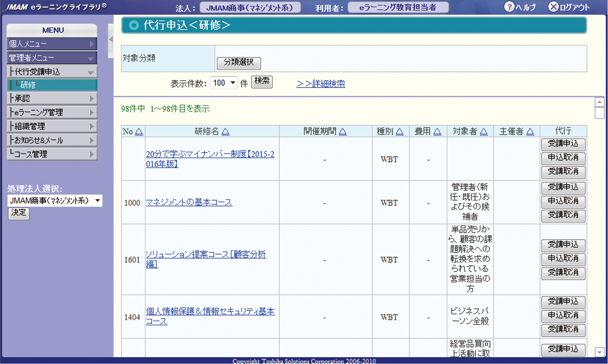Image resolution: width=608 pixels, height=364 pixels.
Task: Click the 1000 course number cell
Action: click(x=132, y=202)
